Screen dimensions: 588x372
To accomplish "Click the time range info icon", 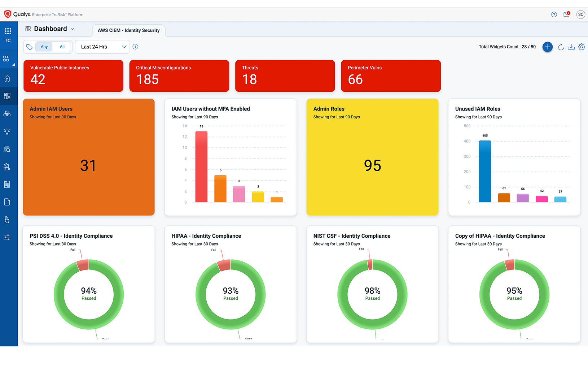I will (x=135, y=47).
